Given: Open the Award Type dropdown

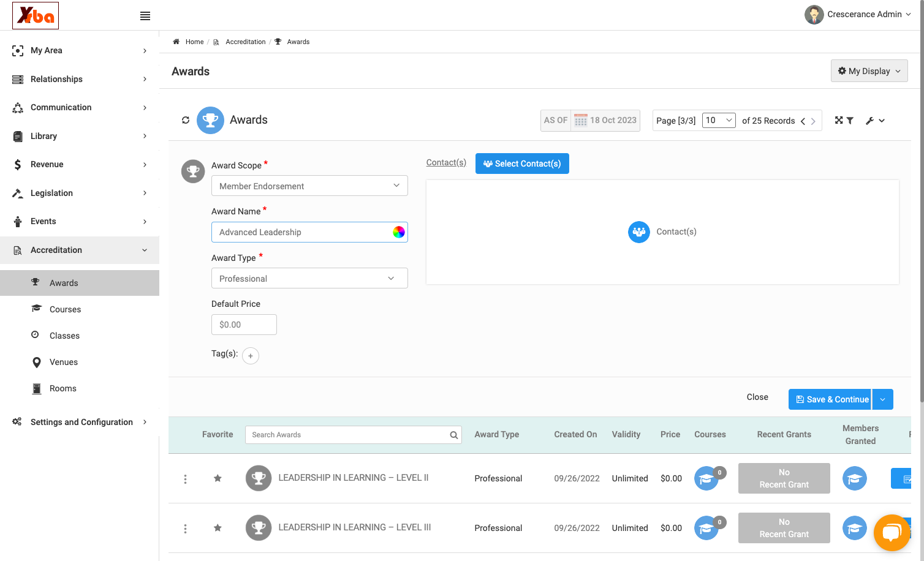Looking at the screenshot, I should tap(309, 279).
